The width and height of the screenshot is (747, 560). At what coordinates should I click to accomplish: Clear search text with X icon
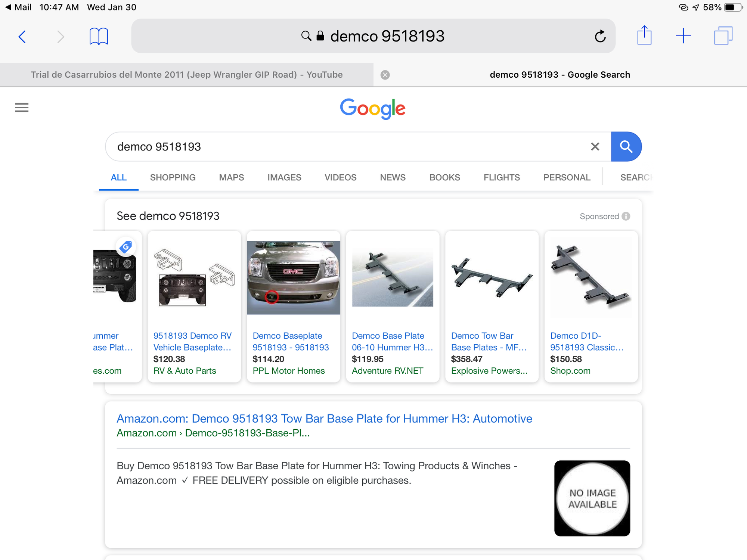coord(595,147)
